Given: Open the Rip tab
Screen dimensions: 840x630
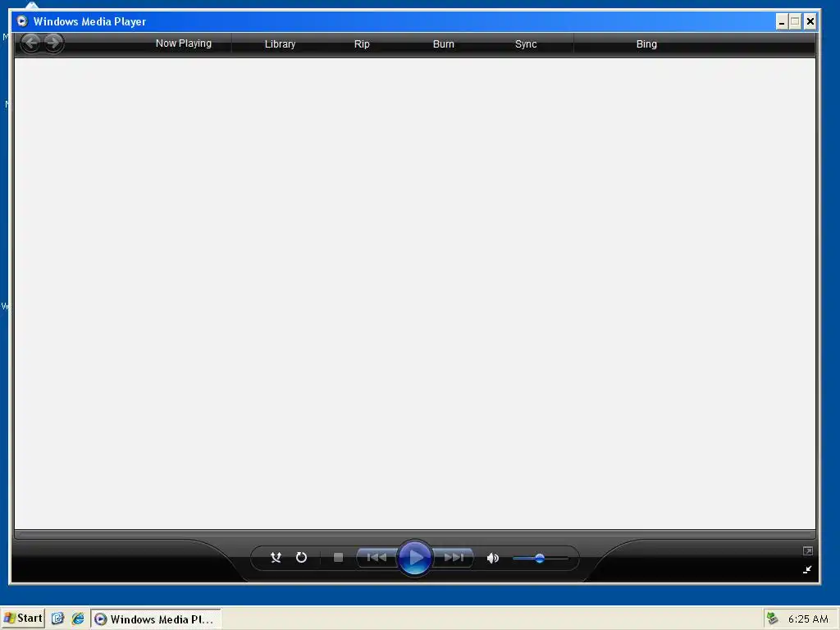Looking at the screenshot, I should click(362, 44).
